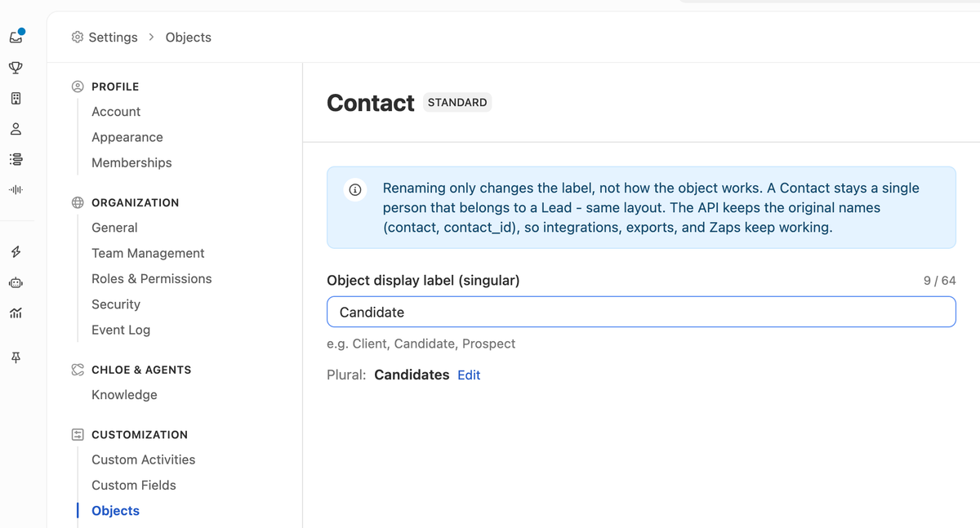
Task: Click the CHLOE & AGENTS section header
Action: pyautogui.click(x=141, y=370)
